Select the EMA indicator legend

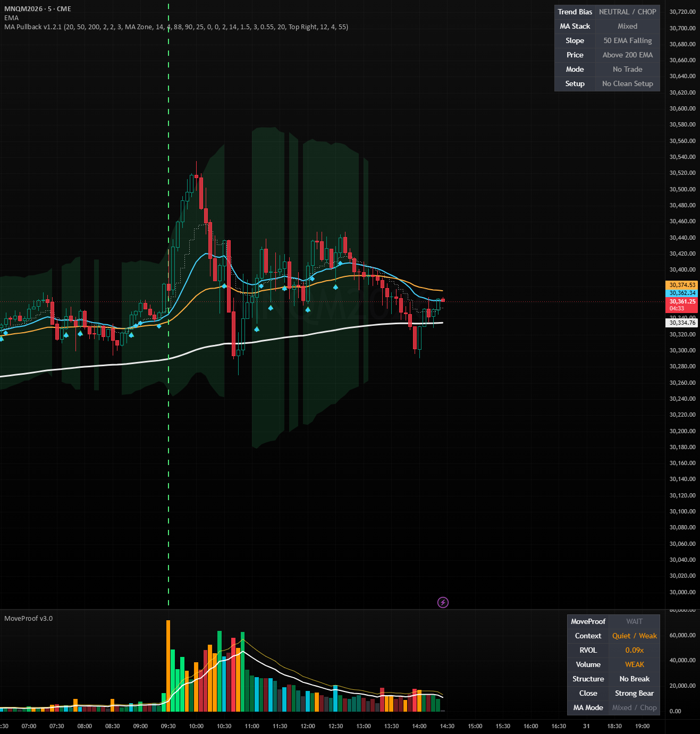pyautogui.click(x=11, y=18)
